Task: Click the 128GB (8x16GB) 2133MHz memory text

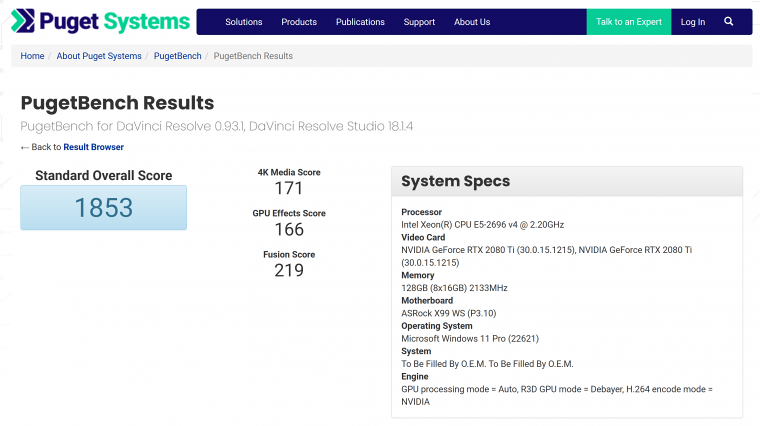Action: (454, 288)
